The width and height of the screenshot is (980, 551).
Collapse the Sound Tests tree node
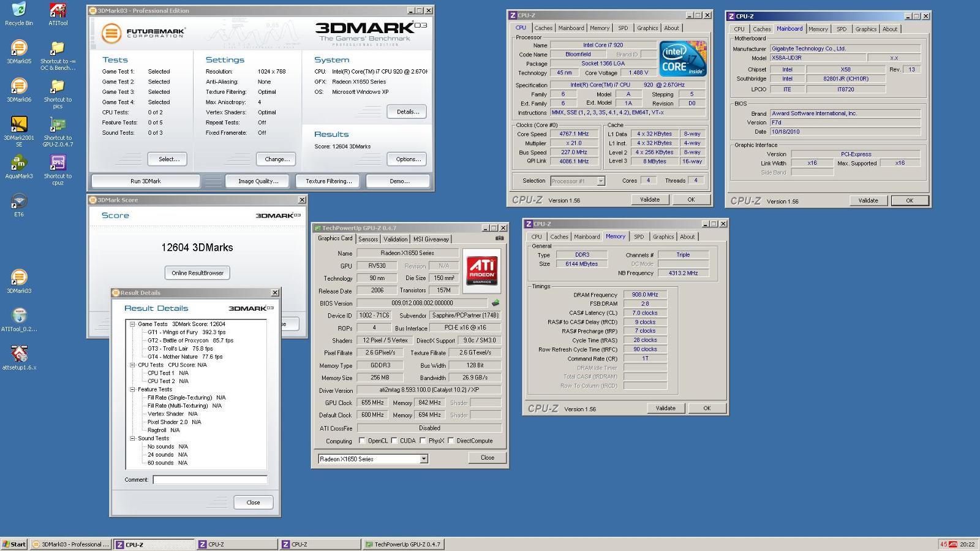point(132,438)
